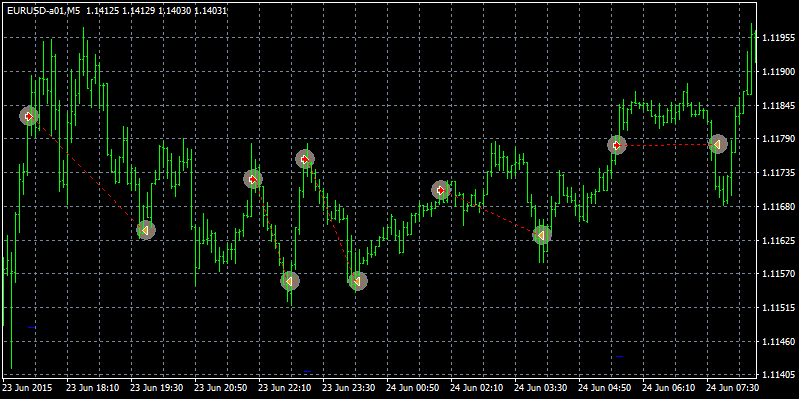Click the 23 Jun 19:30 time label
The image size is (799, 399).
click(x=157, y=388)
